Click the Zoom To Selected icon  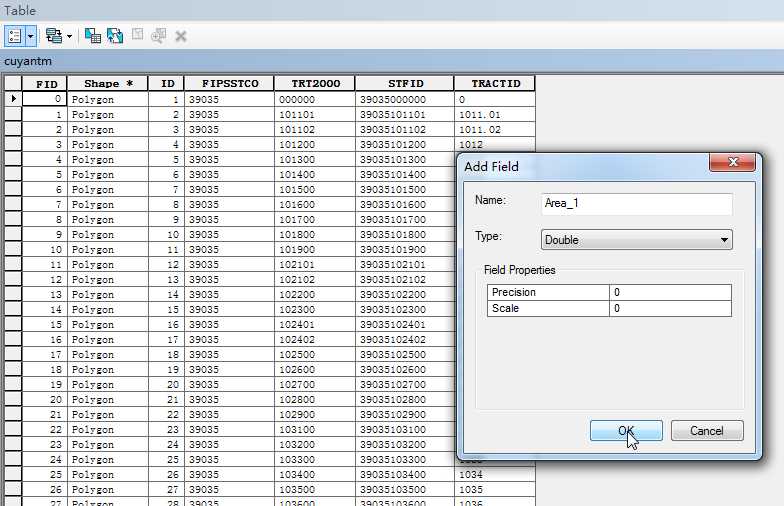tap(158, 36)
